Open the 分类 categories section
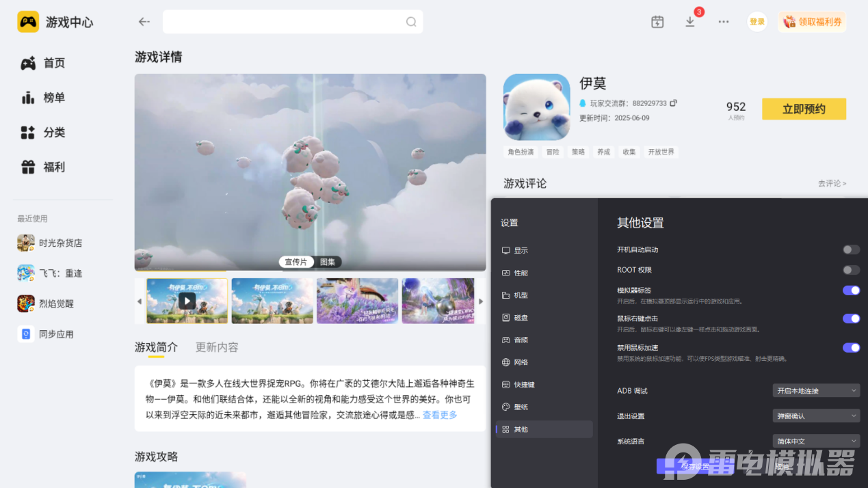 point(53,132)
